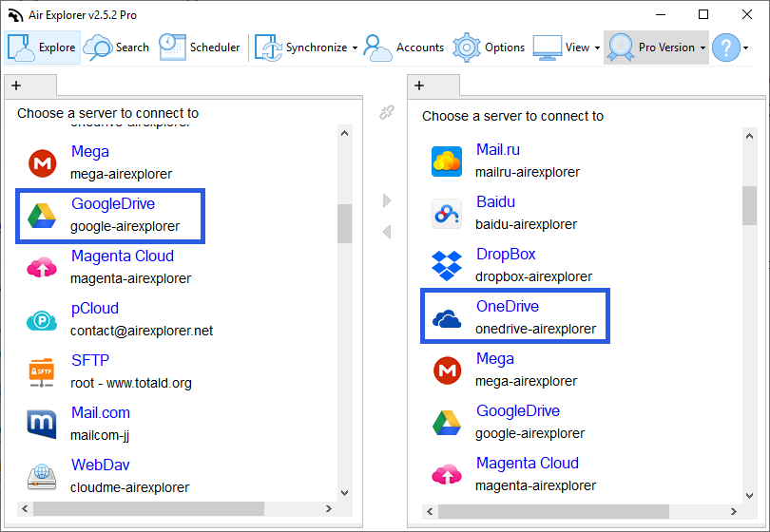Toggle the link panes chain icon
This screenshot has height=532, width=770.
tap(387, 112)
